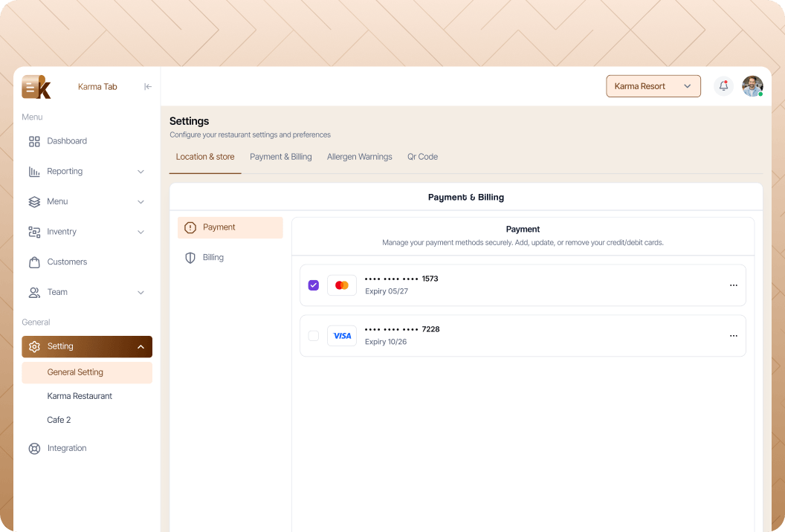This screenshot has width=785, height=532.
Task: Open General Setting submenu item
Action: point(87,372)
